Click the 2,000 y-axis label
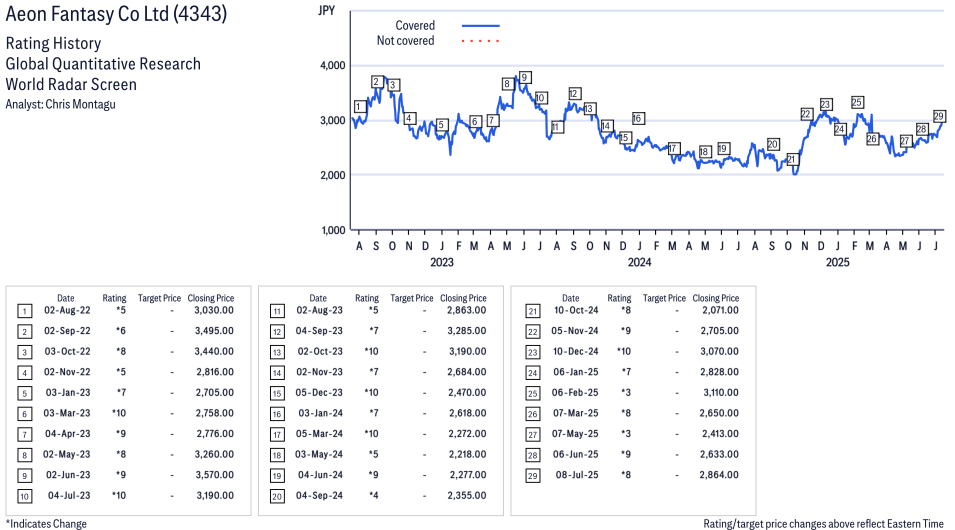Viewport: 955px width, 530px height. (x=333, y=175)
